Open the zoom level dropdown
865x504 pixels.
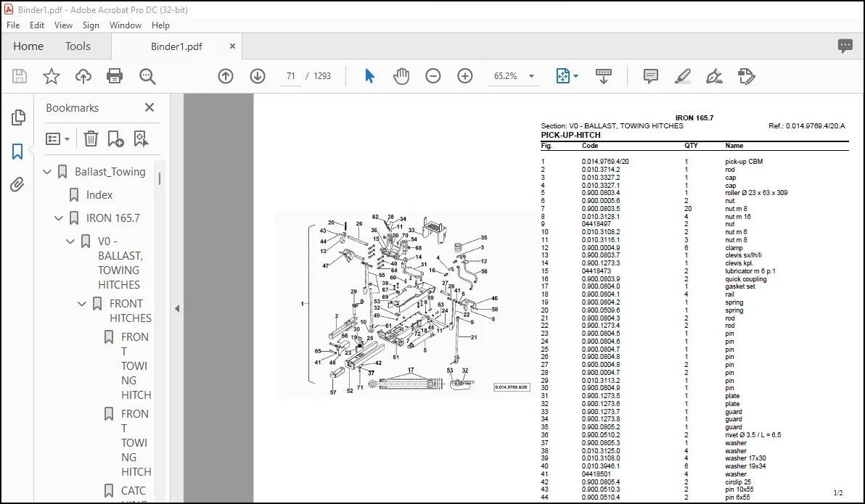pos(531,76)
